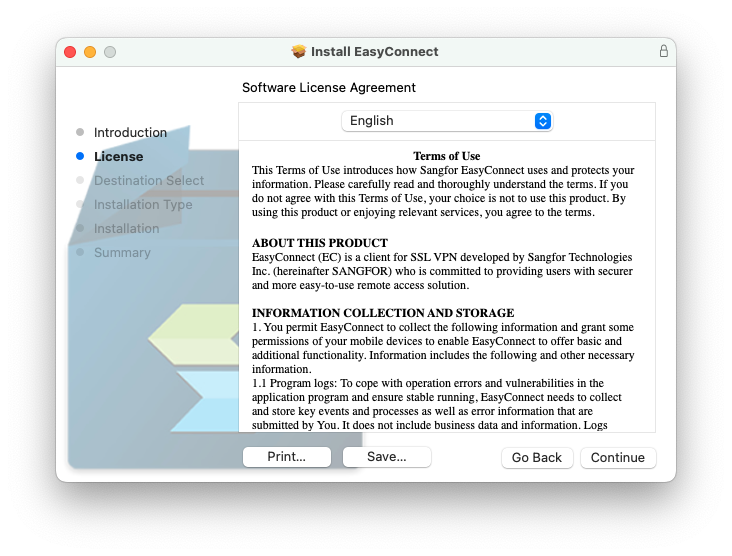This screenshot has width=732, height=556.
Task: Click Continue to proceed with installation
Action: click(618, 457)
